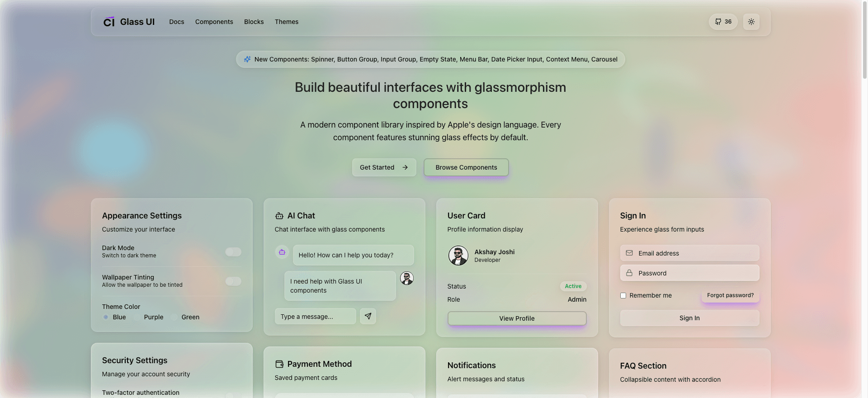Open the New Components announcement banner
Image resolution: width=868 pixels, height=398 pixels.
(430, 59)
